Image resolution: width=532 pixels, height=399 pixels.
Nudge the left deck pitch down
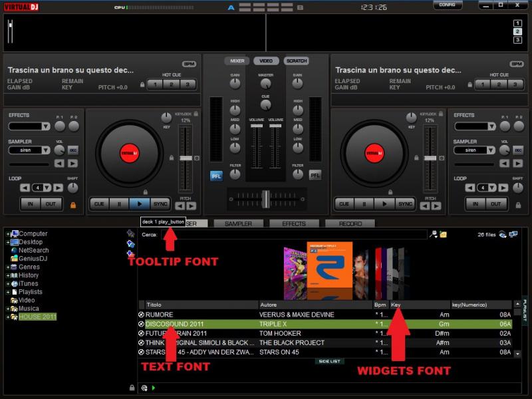180,205
